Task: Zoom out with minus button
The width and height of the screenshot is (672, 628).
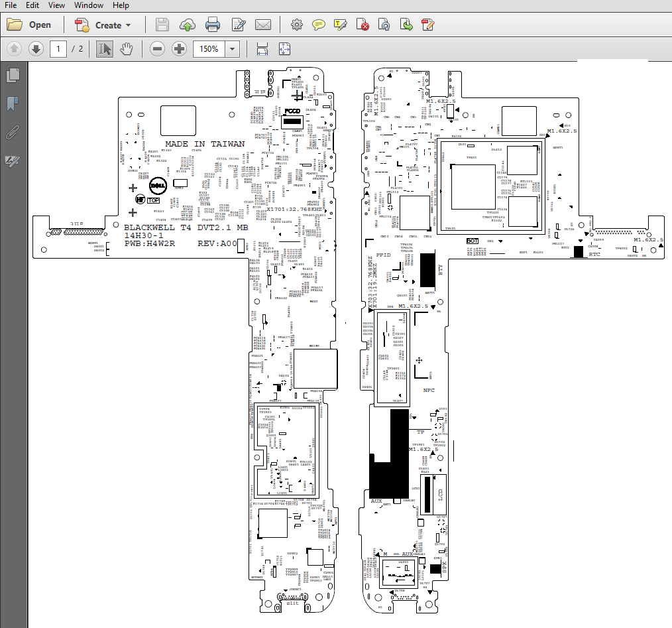Action: tap(157, 49)
